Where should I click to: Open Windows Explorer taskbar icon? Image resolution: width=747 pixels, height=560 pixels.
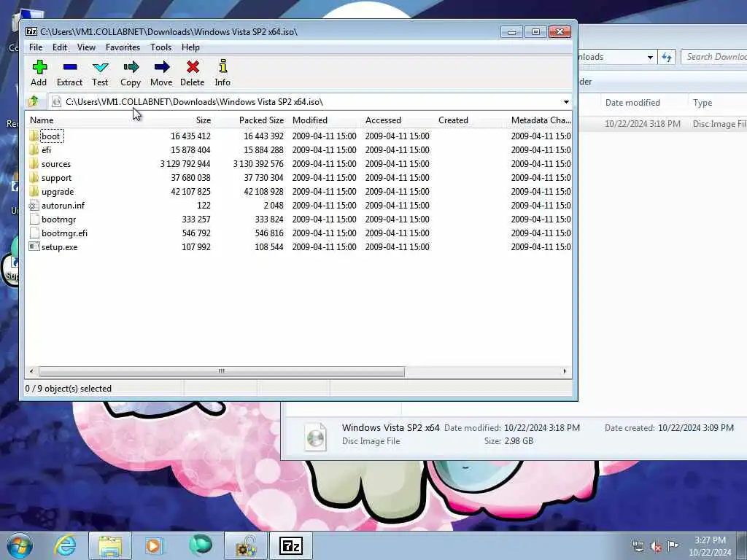tap(110, 545)
